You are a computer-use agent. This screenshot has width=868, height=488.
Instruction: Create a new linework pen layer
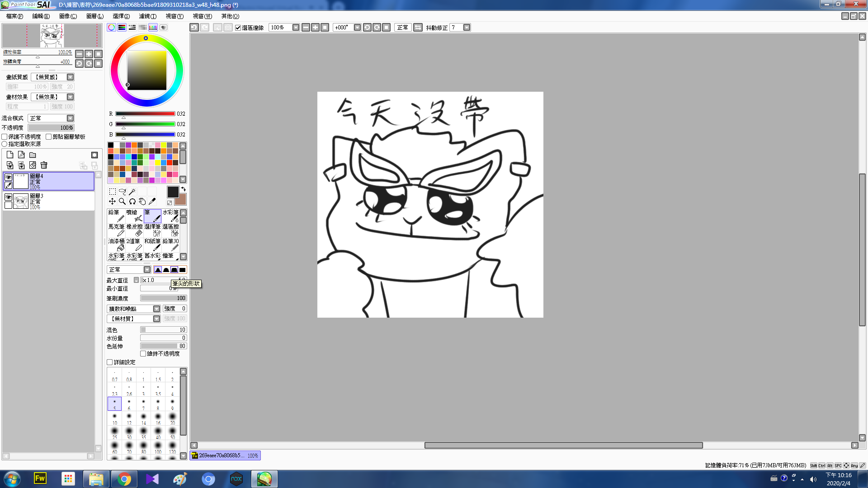coord(21,155)
